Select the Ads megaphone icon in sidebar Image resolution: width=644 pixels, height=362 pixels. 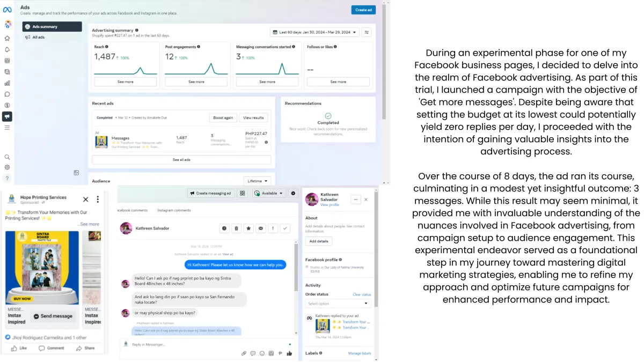(7, 116)
